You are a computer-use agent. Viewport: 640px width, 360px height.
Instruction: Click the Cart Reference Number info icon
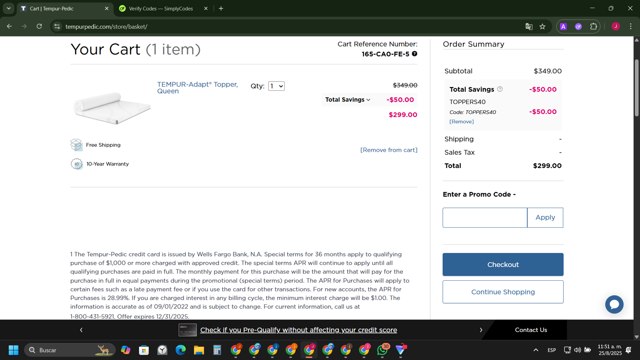pos(414,53)
